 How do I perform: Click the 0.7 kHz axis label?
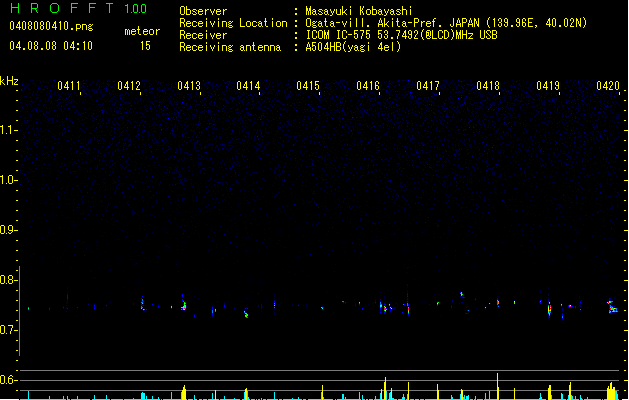(x=7, y=330)
